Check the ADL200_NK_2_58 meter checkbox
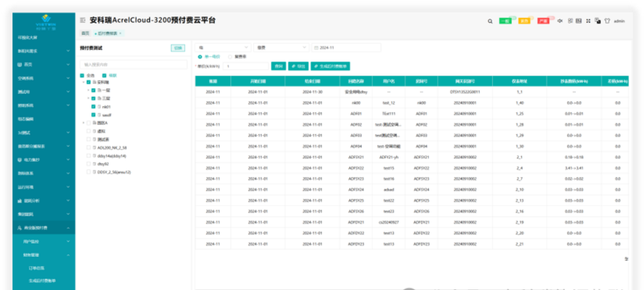This screenshot has height=290, width=644. 88,147
